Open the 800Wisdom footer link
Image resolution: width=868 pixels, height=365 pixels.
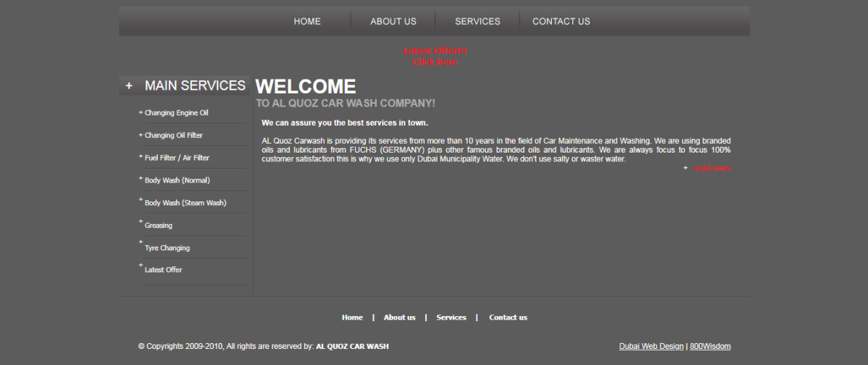point(710,346)
